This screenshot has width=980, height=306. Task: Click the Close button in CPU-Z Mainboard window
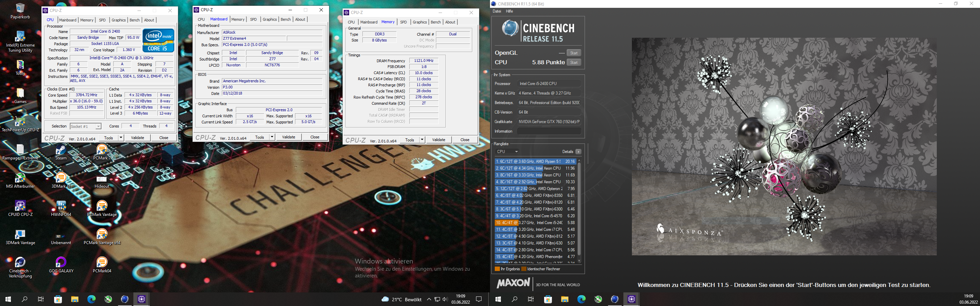pyautogui.click(x=315, y=137)
